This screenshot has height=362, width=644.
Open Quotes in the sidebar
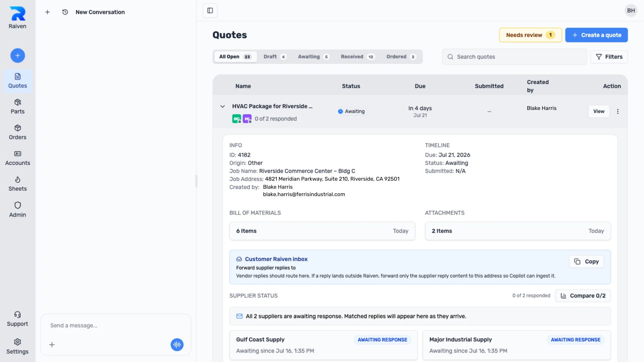(x=17, y=81)
